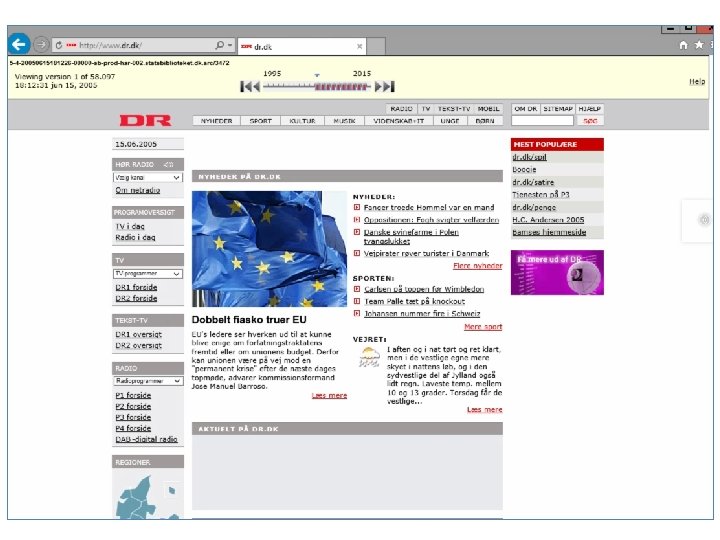This screenshot has width=720, height=540.
Task: Click the Få mere ud af DR banner
Action: [557, 272]
